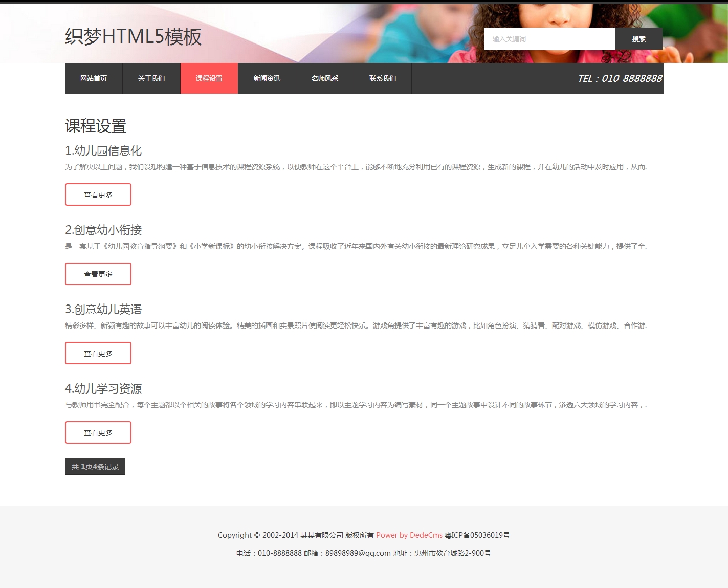Click 查看更多 under 创意幼儿英语
Viewport: 728px width, 588px height.
click(x=98, y=353)
